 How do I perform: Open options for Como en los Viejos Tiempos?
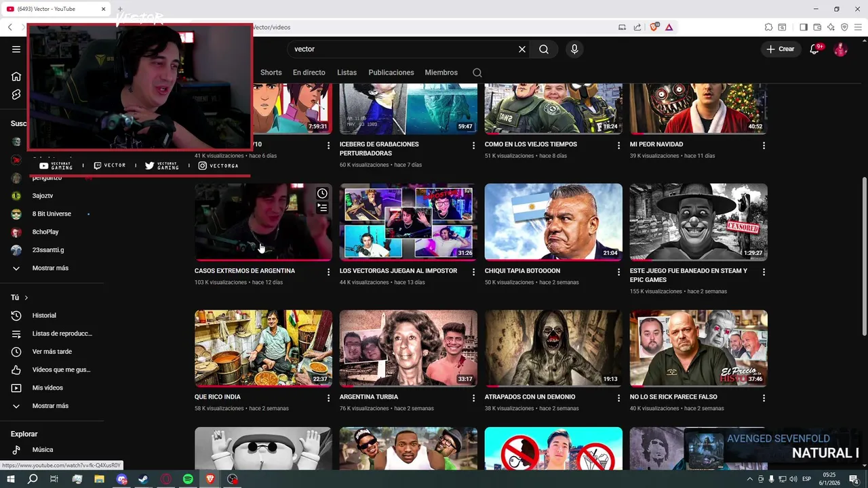(618, 145)
